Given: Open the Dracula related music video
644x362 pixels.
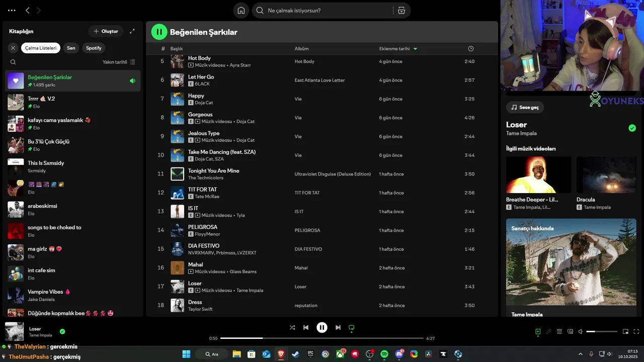Looking at the screenshot, I should point(606,183).
